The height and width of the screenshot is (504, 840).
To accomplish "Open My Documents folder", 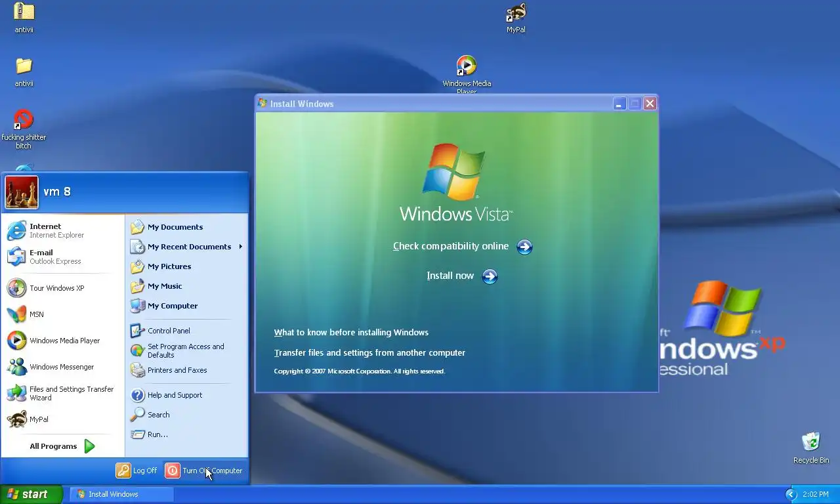I will pyautogui.click(x=186, y=227).
